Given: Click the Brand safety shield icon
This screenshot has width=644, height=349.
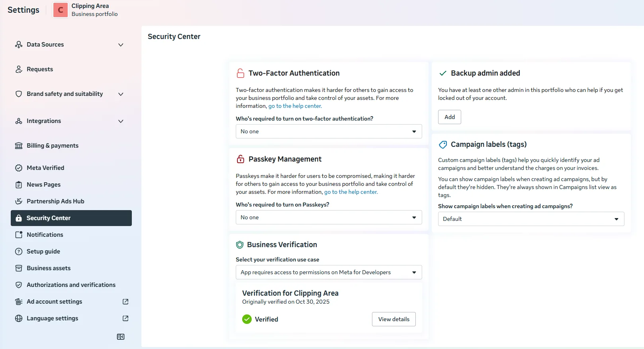Looking at the screenshot, I should [x=19, y=94].
